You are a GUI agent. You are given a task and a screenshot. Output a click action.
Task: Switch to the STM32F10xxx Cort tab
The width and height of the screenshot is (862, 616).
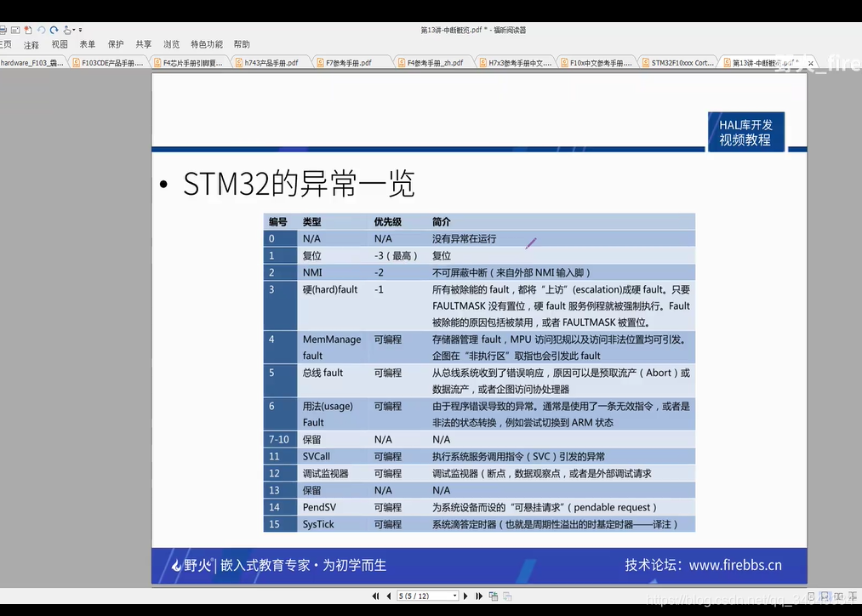[677, 63]
